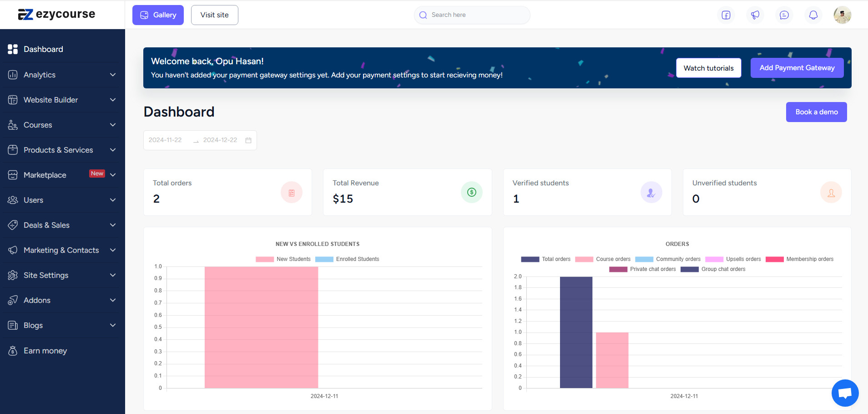Viewport: 868px width, 414px height.
Task: Click the Blogs document icon
Action: (13, 325)
